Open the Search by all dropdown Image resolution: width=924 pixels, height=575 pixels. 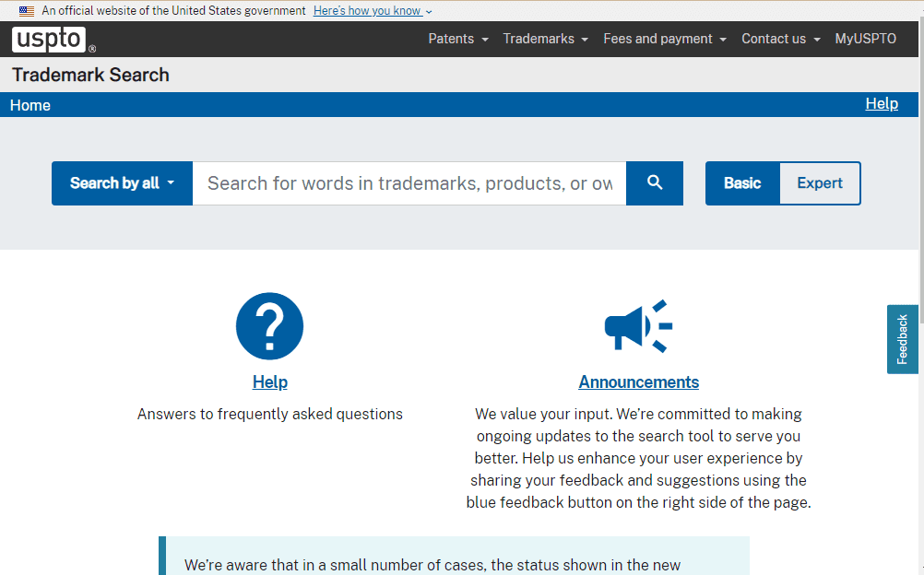122,183
